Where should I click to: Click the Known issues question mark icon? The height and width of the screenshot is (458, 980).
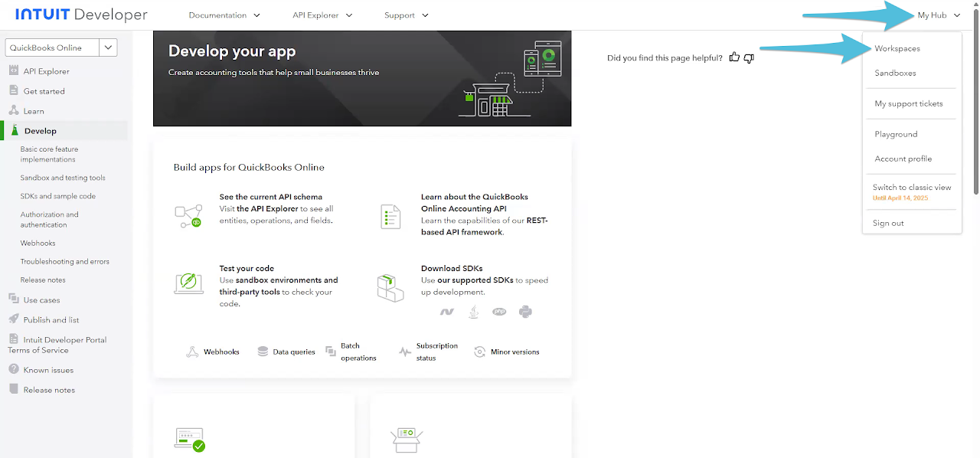[13, 370]
